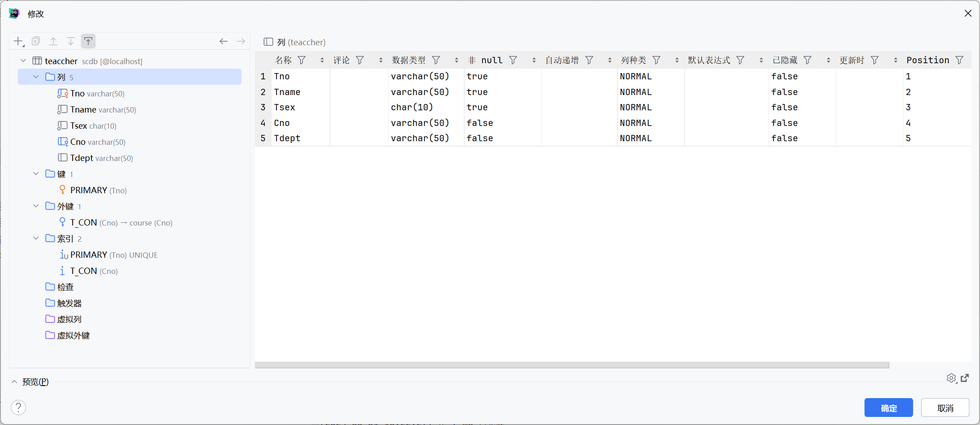Image resolution: width=980 pixels, height=425 pixels.
Task: Select Cno column in tree
Action: 91,142
